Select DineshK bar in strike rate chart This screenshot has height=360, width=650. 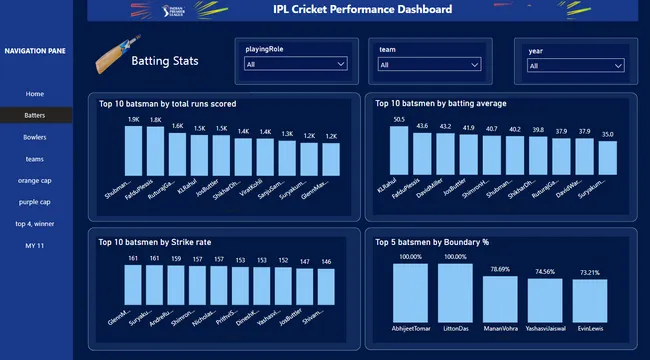pyautogui.click(x=262, y=286)
